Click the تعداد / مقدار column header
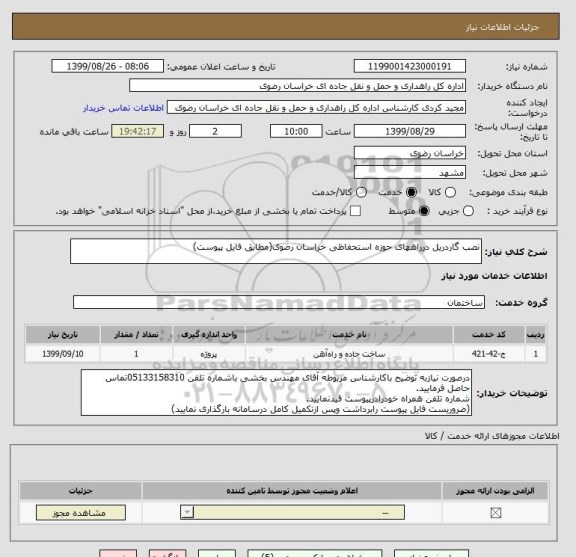The width and height of the screenshot is (576, 557). click(x=136, y=334)
